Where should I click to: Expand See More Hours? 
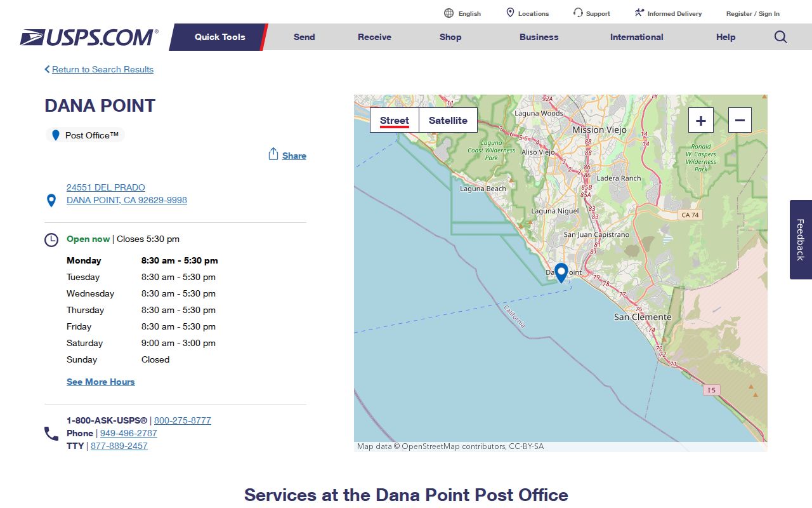pos(101,382)
